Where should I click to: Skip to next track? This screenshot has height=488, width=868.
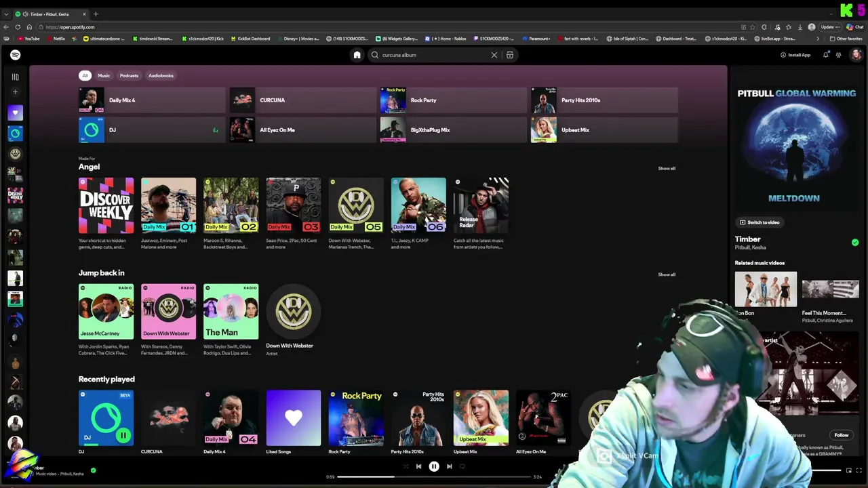[449, 466]
